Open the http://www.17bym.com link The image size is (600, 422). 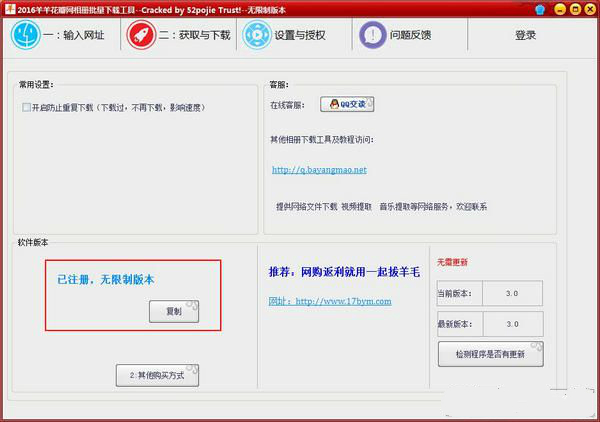tap(330, 301)
